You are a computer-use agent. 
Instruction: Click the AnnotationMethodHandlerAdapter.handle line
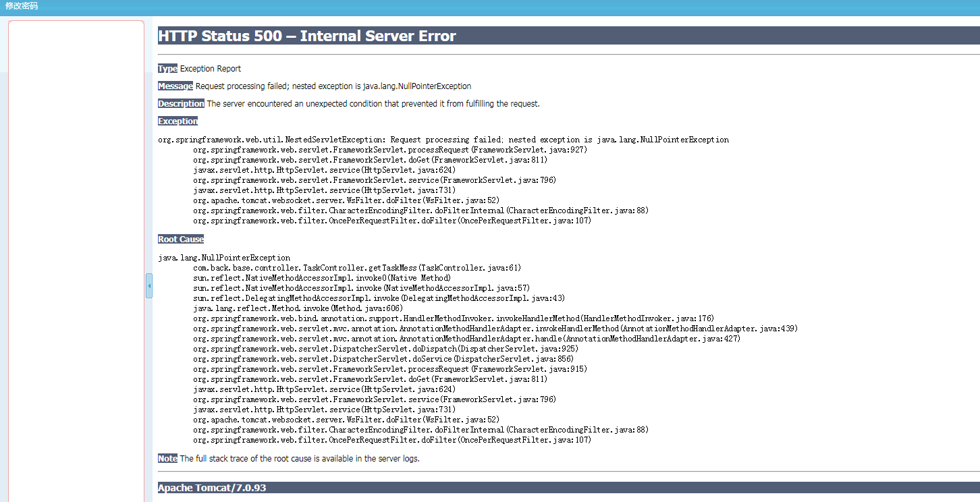click(466, 339)
